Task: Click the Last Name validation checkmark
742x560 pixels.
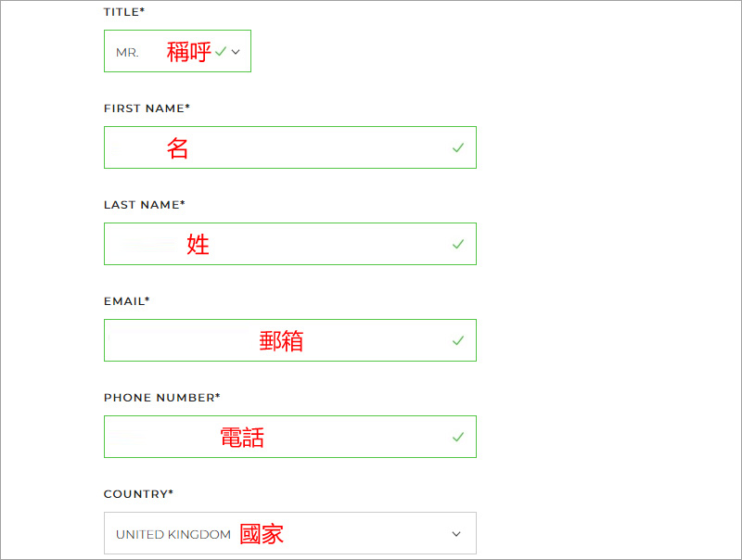Action: (457, 244)
